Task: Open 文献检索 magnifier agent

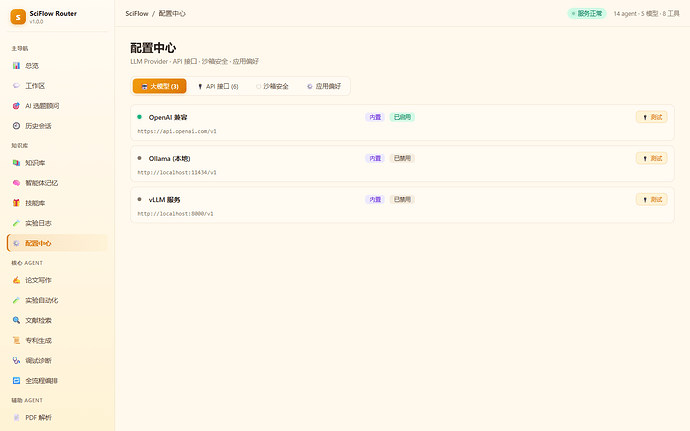Action: pyautogui.click(x=57, y=320)
